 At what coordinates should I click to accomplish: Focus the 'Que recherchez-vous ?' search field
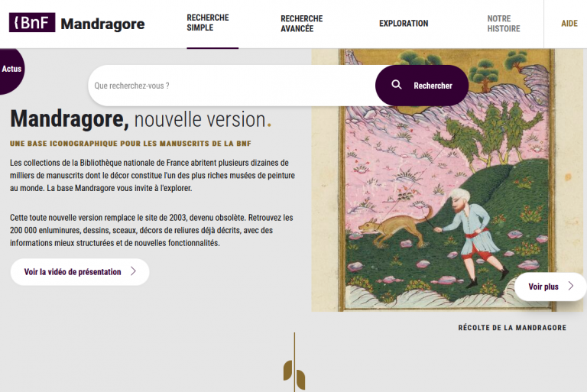tap(232, 86)
